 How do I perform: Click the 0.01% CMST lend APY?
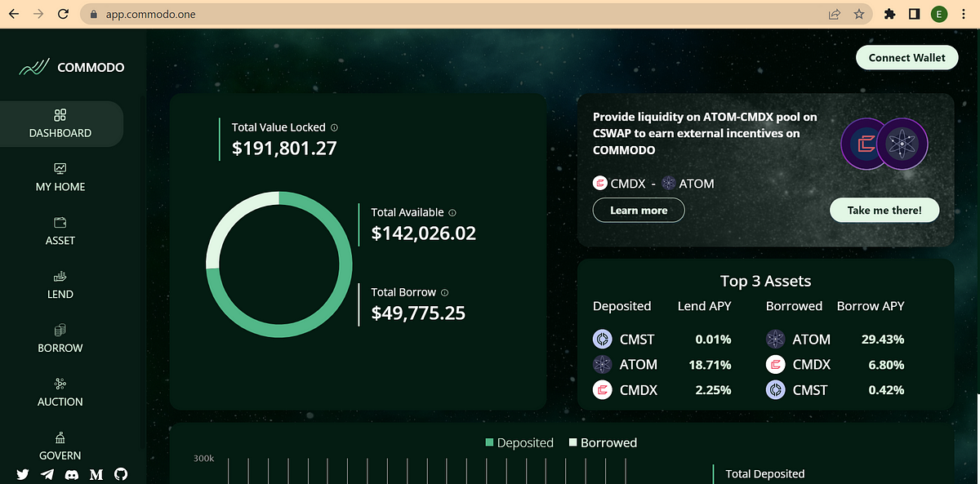click(713, 340)
